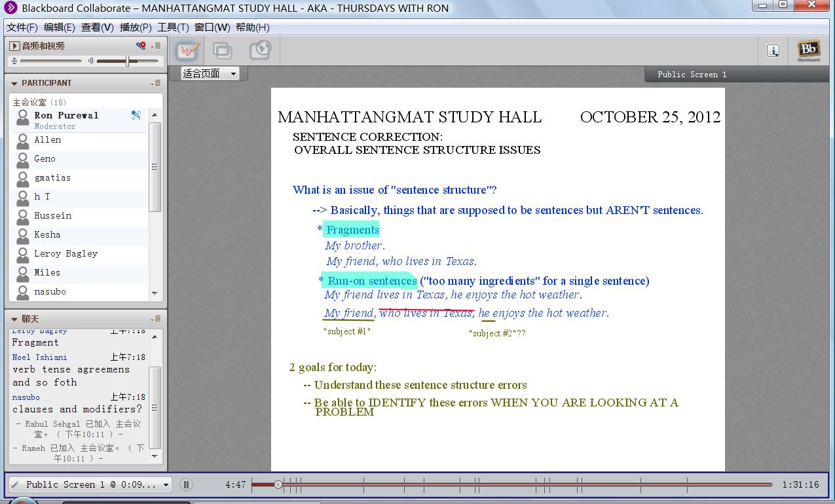Adjust the microphone level slider
Viewport: 835px width, 504px height.
click(50, 61)
